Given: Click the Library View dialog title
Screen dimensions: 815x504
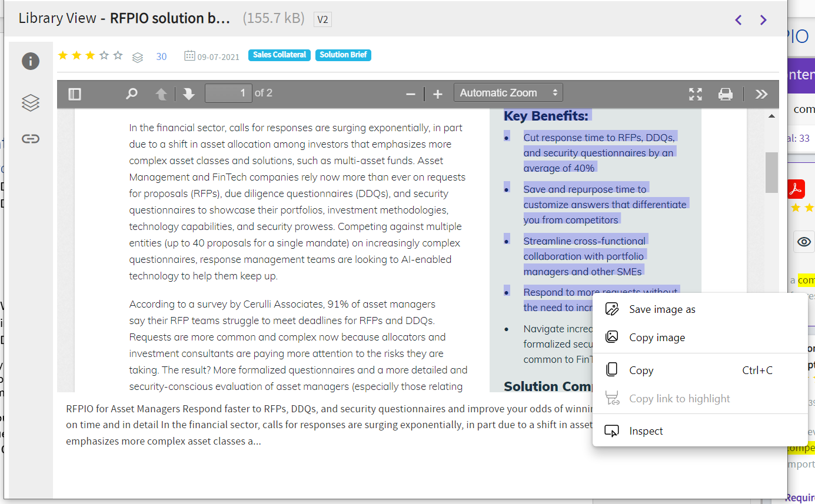Looking at the screenshot, I should coord(124,19).
